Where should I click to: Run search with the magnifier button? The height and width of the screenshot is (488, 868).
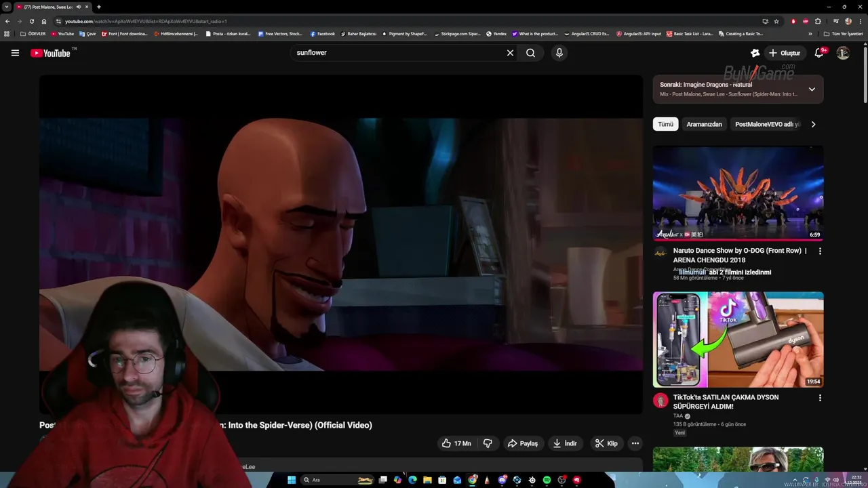click(x=530, y=53)
